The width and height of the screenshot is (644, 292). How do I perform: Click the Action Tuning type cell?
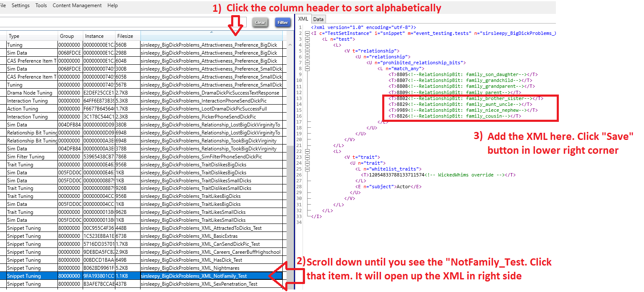point(32,109)
